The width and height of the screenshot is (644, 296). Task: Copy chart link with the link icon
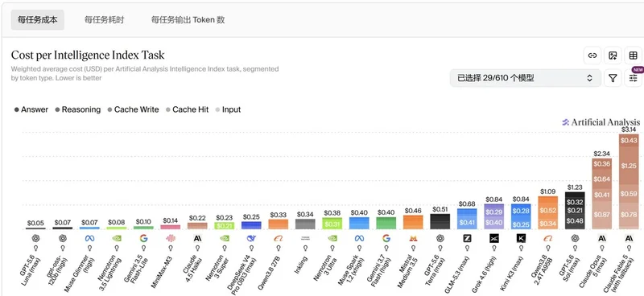point(592,55)
